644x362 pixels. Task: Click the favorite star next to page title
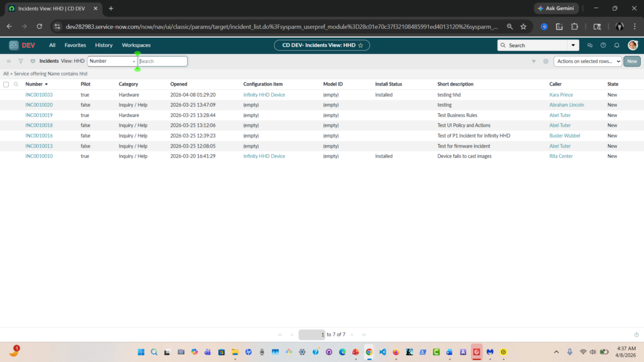(360, 45)
